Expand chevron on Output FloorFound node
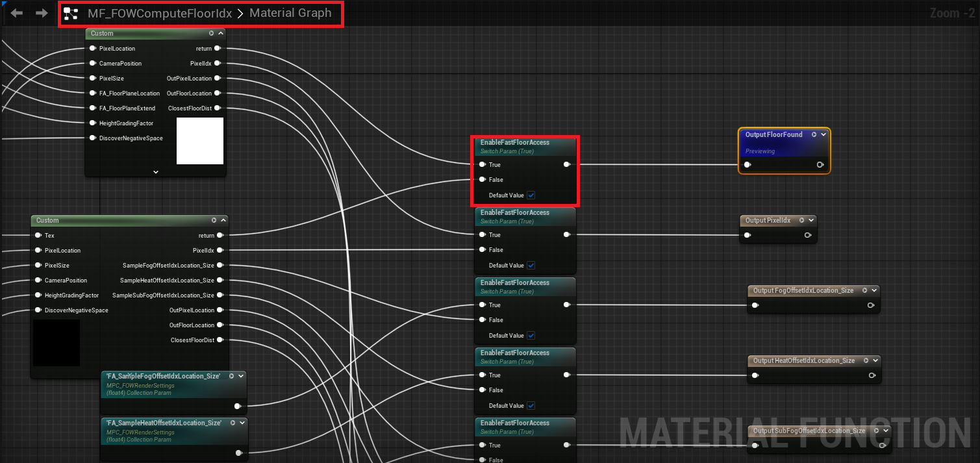 [x=823, y=135]
